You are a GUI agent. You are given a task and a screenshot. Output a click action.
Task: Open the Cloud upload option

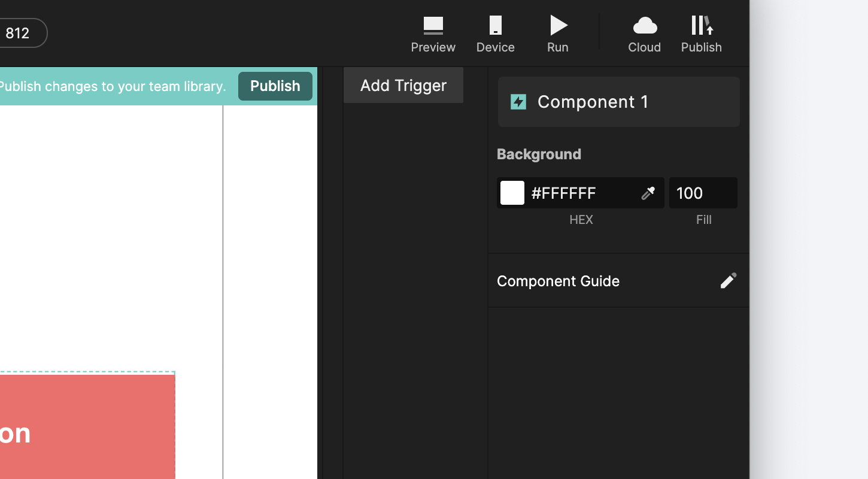coord(644,34)
